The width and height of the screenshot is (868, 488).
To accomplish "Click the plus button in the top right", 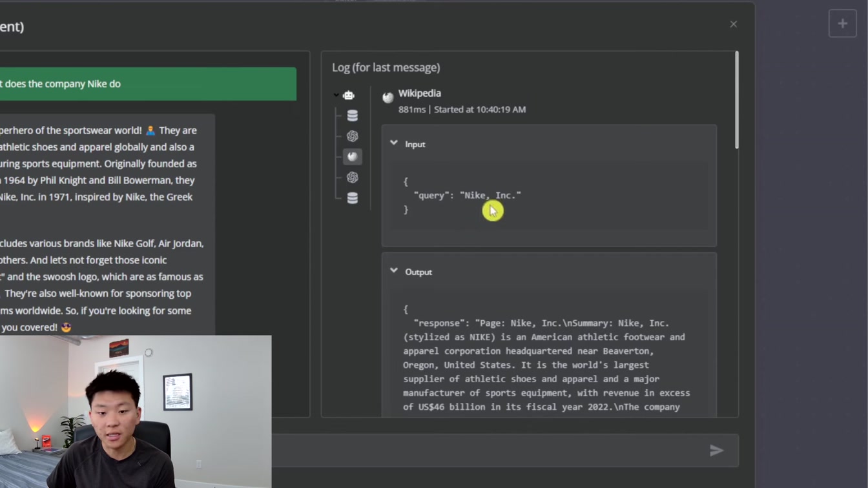I will 843,23.
